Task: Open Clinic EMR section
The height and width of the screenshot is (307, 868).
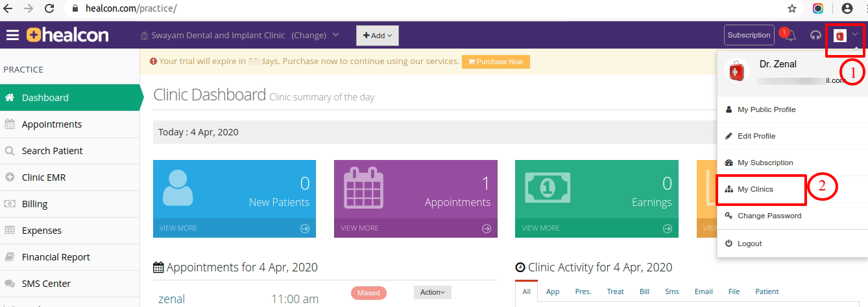Action: coord(70,177)
